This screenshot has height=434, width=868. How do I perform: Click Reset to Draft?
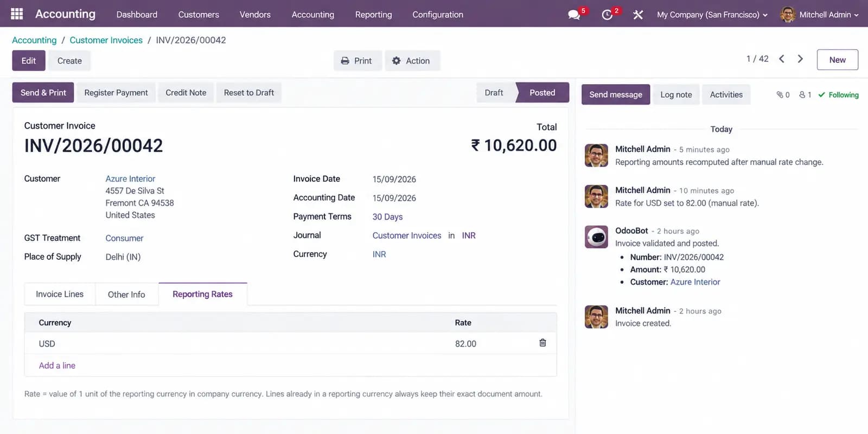point(249,93)
